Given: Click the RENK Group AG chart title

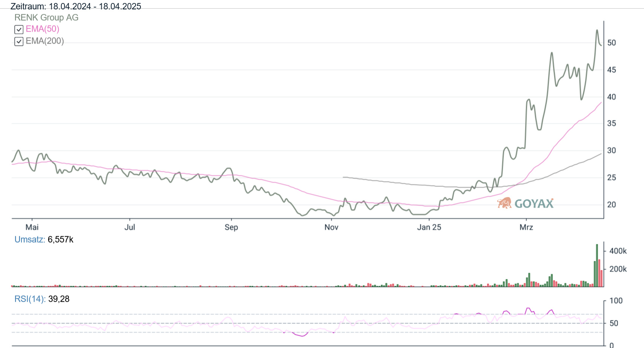Looking at the screenshot, I should click(x=46, y=18).
